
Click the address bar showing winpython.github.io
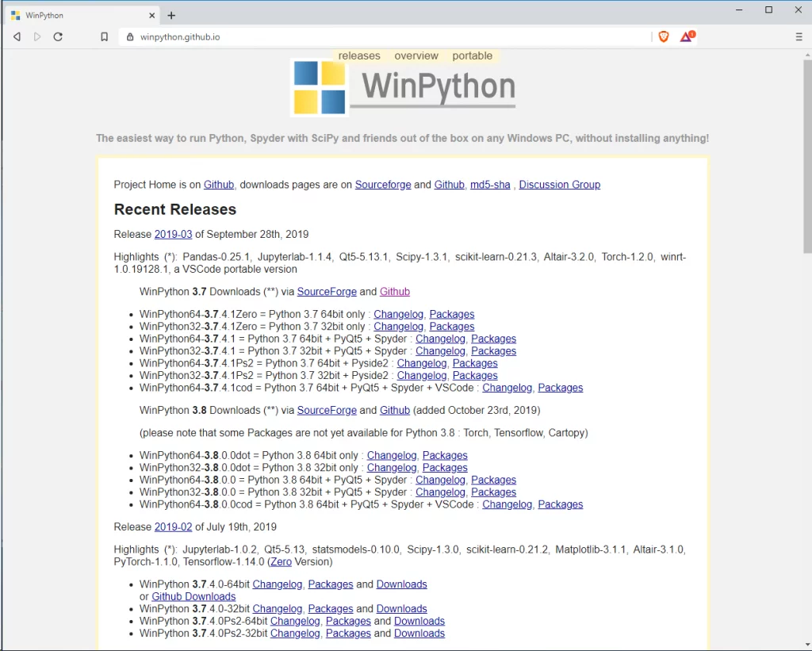tap(383, 36)
